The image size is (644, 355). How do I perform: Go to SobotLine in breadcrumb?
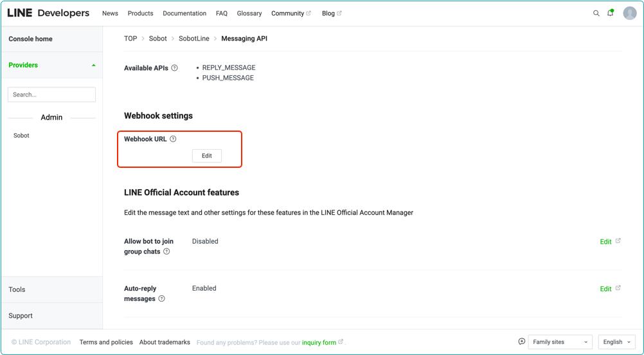[193, 39]
